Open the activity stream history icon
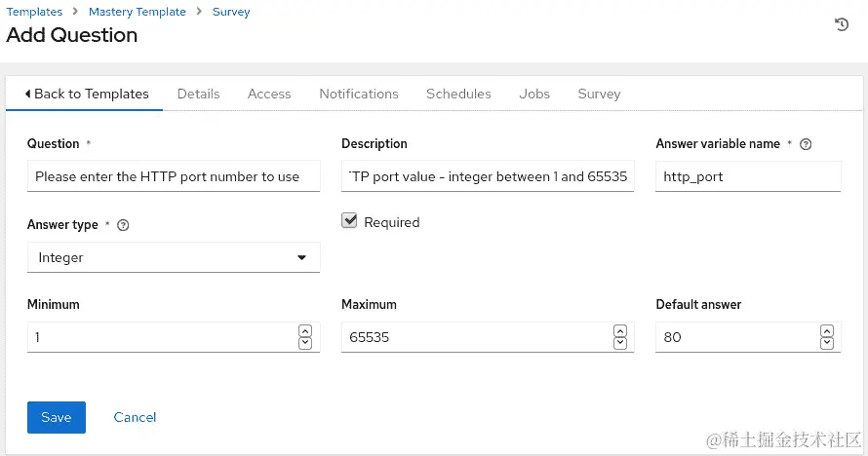The height and width of the screenshot is (456, 868). click(x=842, y=24)
